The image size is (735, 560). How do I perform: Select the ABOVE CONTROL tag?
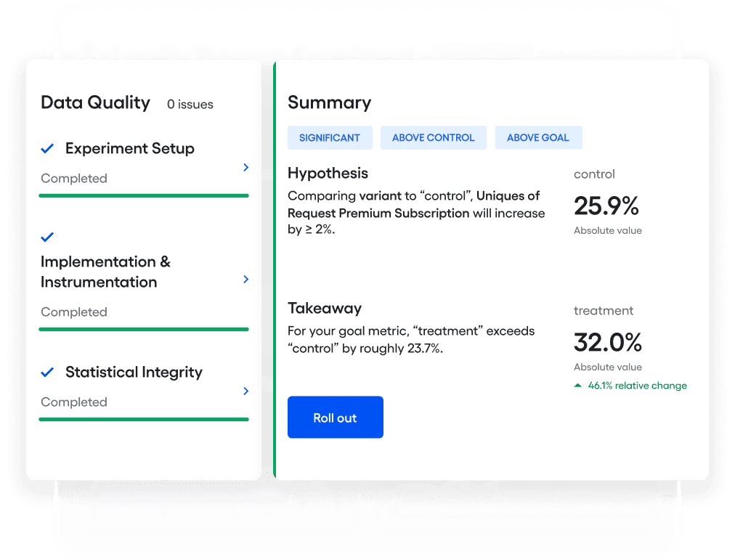point(433,137)
